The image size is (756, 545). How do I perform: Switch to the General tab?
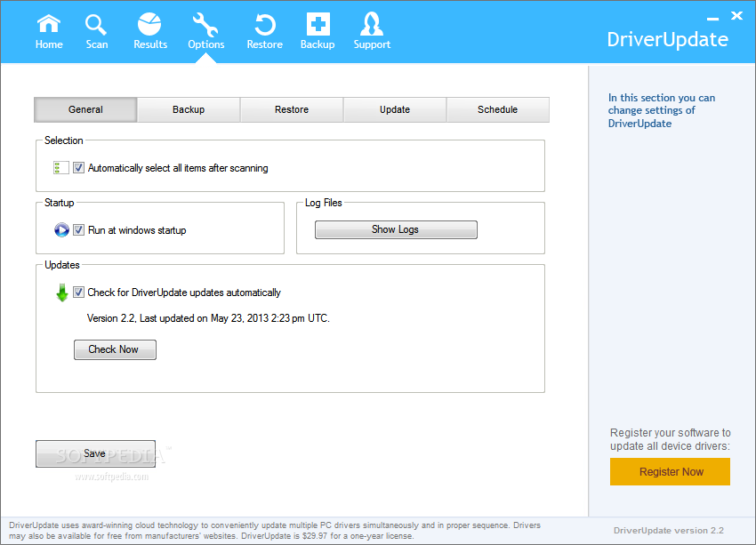85,109
